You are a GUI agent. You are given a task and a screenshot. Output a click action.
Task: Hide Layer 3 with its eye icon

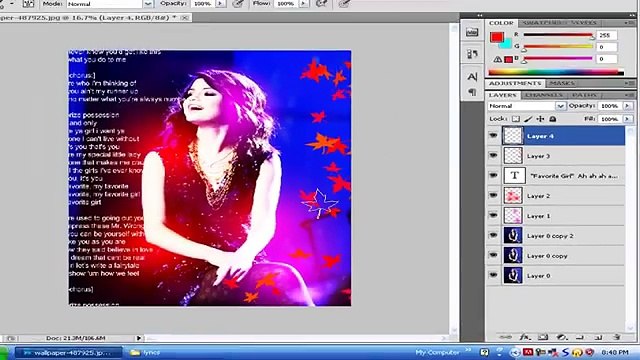pyautogui.click(x=493, y=156)
